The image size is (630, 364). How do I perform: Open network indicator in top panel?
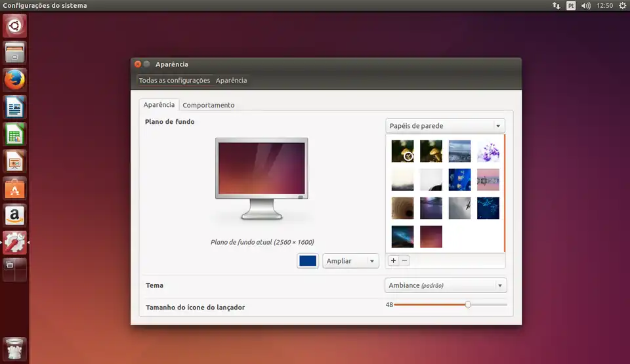[556, 5]
